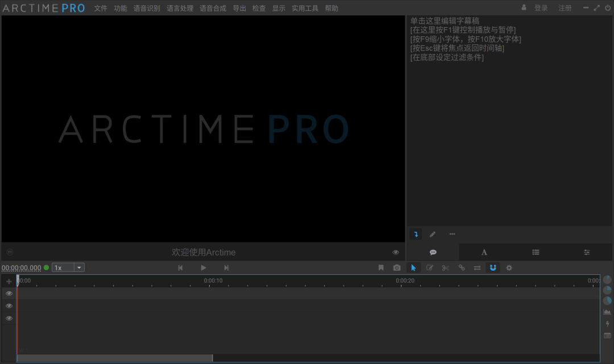Viewport: 614px width, 364px height.
Task: Open the timeline gear settings icon
Action: 509,268
